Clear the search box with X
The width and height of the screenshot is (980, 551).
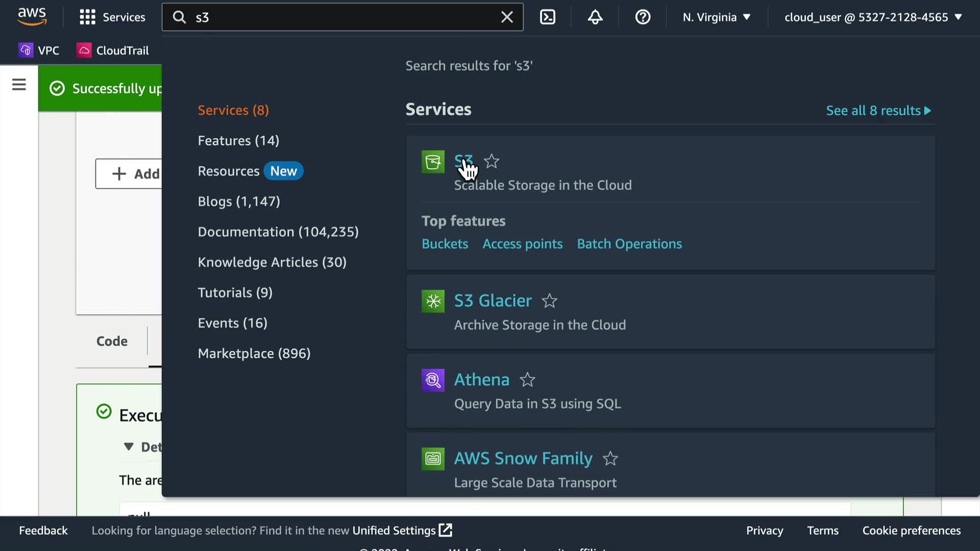(507, 17)
